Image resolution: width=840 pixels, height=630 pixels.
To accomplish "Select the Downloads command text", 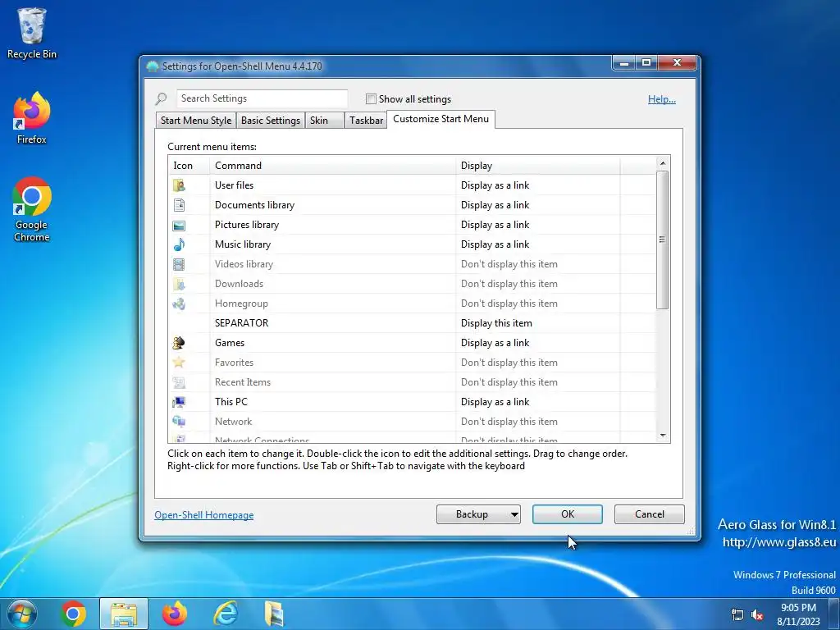I will pos(239,284).
